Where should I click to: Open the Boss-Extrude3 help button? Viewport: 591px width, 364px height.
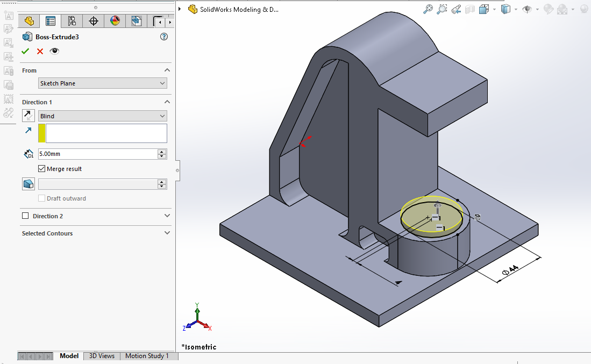[164, 37]
